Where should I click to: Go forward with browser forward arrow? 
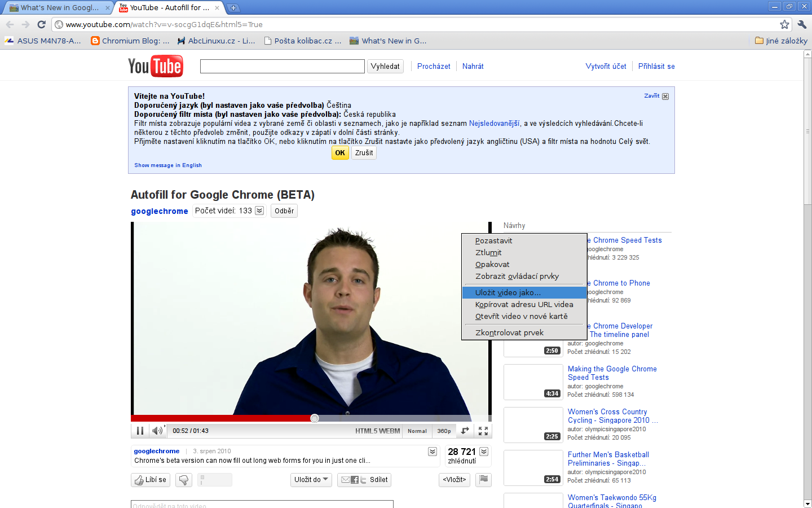point(25,24)
